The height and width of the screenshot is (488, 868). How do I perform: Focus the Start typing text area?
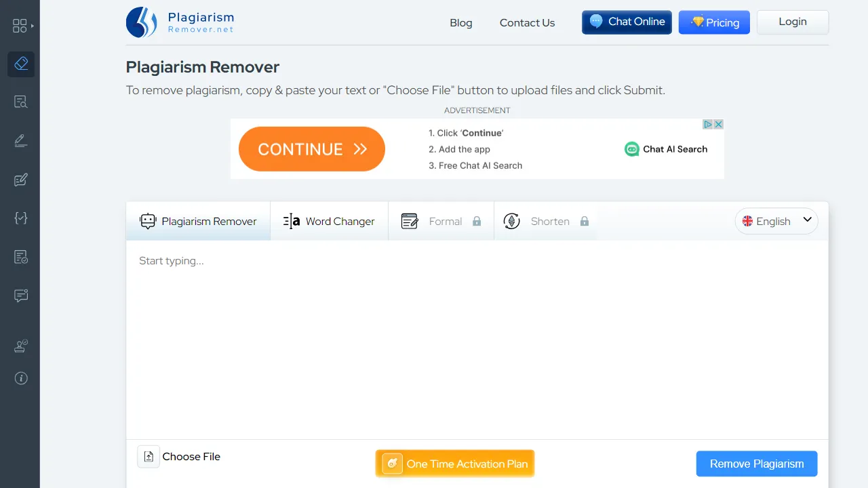coord(477,339)
